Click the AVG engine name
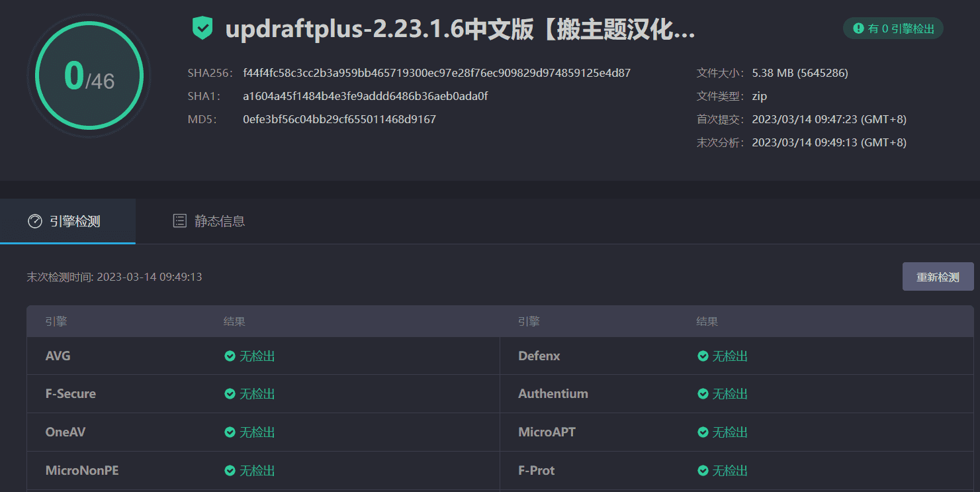 pos(58,356)
